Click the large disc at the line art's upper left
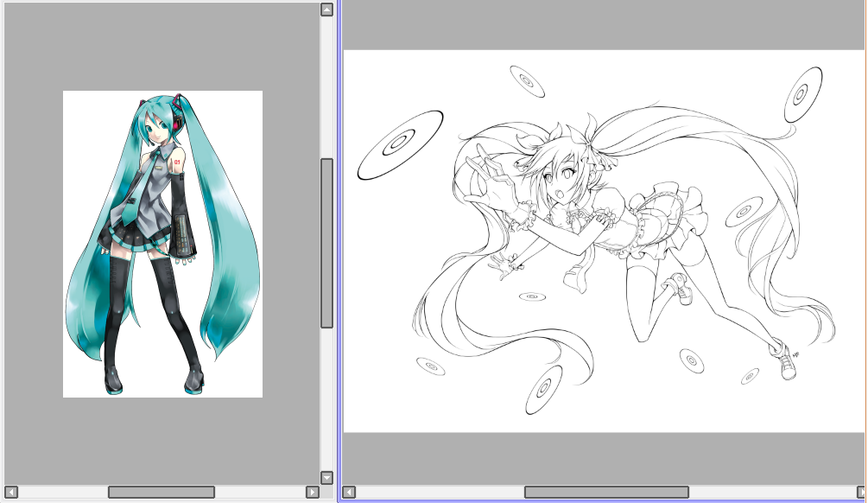868x503 pixels. coord(399,143)
